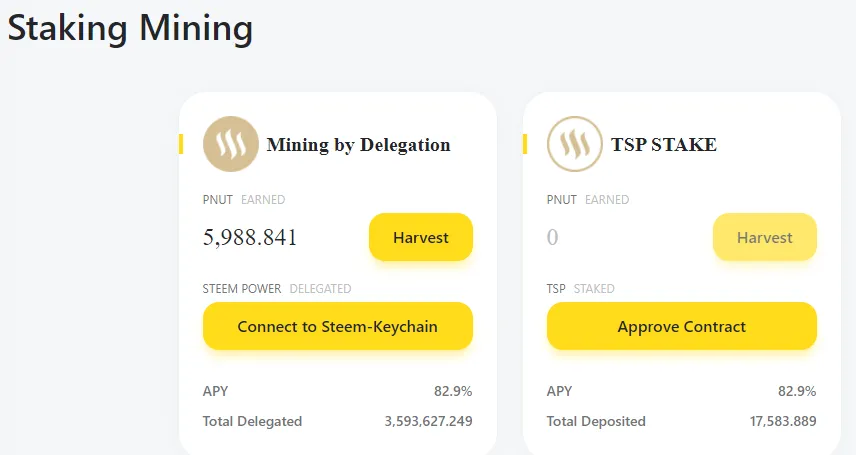Click the faded Harvest button in TSP STAKE
Viewport: 856px width, 455px height.
(x=765, y=237)
